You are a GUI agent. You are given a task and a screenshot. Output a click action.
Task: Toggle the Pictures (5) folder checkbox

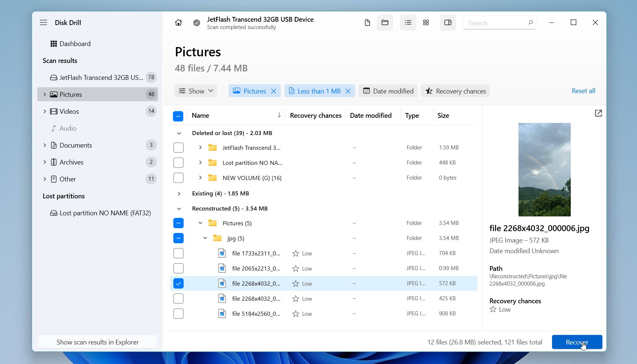[x=178, y=223]
